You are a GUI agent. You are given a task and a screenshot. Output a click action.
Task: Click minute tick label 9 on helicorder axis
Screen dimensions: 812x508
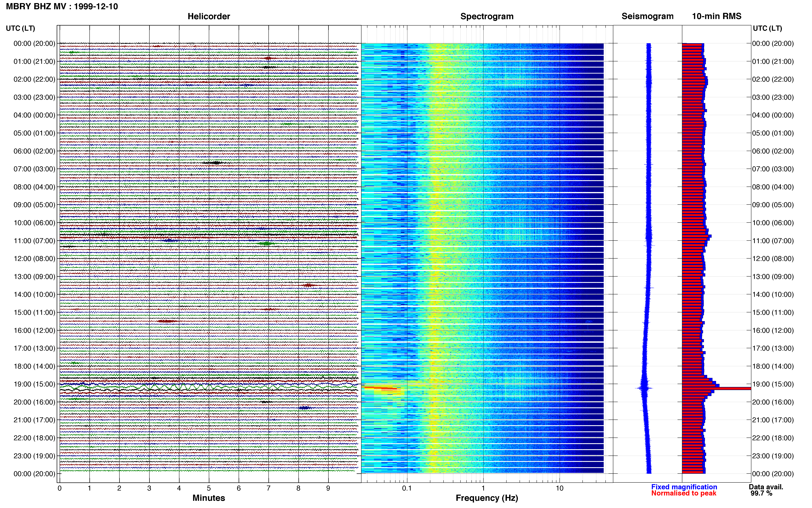tap(328, 488)
